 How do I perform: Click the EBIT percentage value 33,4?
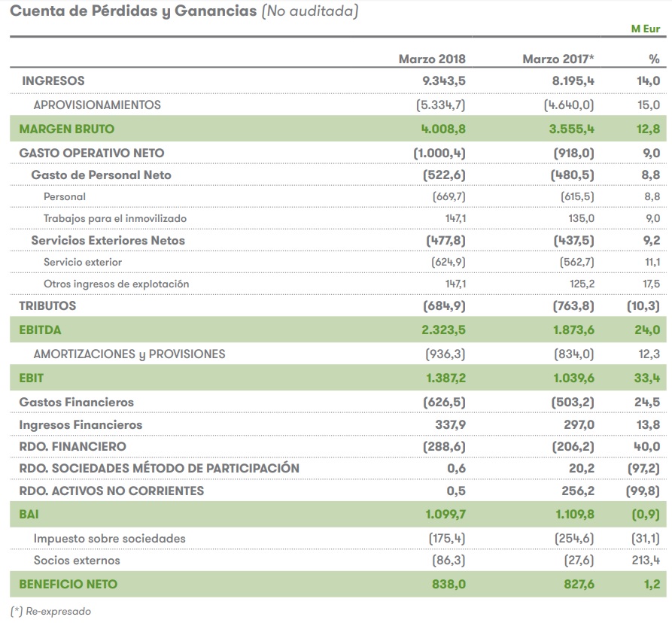click(647, 378)
